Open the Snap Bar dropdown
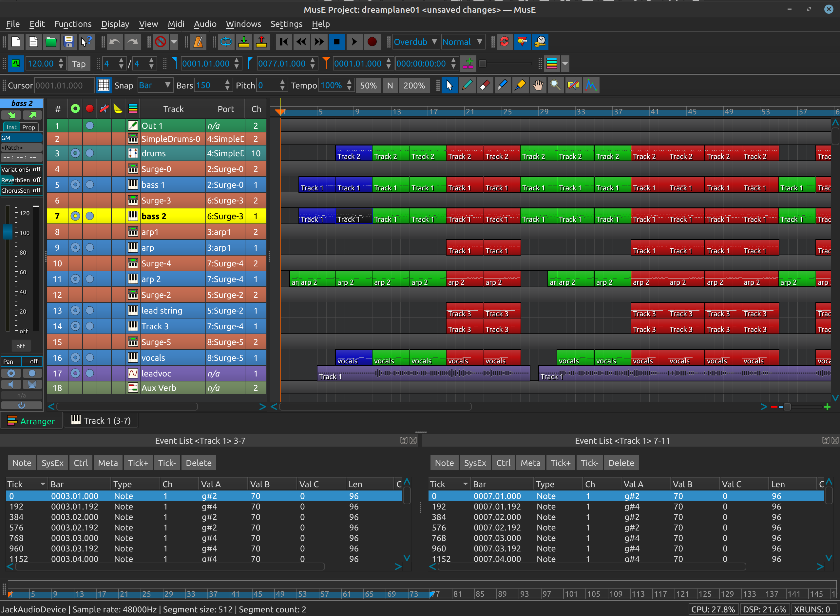Image resolution: width=840 pixels, height=616 pixels. tap(154, 86)
